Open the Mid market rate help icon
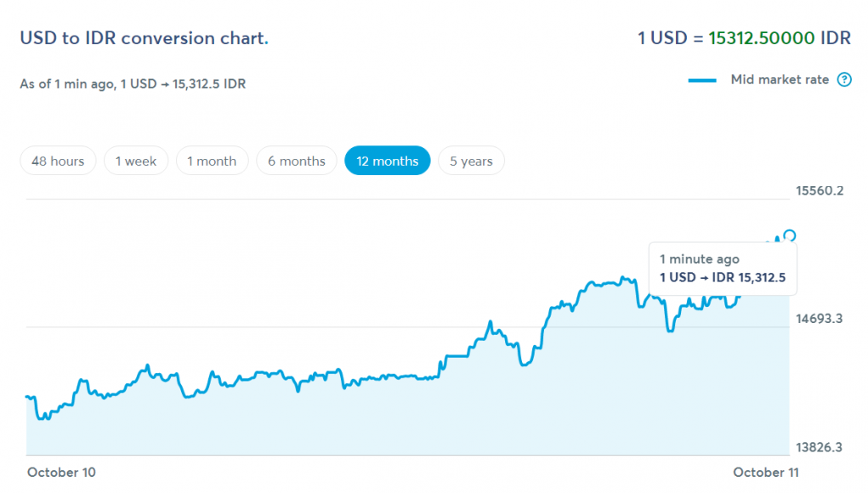 (x=844, y=80)
